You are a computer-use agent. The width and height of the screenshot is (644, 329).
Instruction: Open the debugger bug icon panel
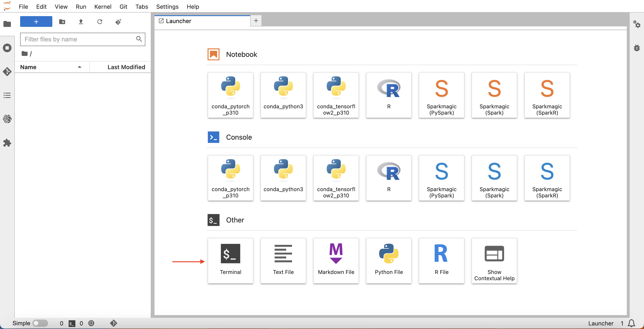tap(636, 48)
